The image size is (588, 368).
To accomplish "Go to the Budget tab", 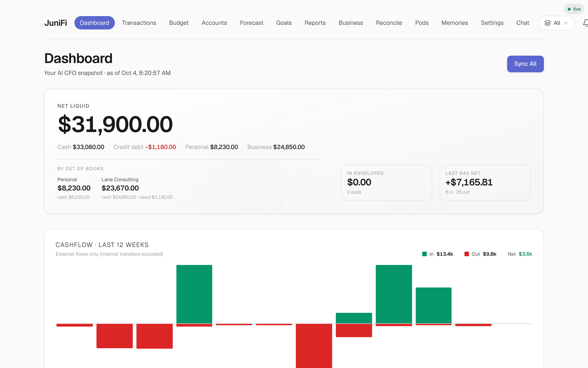I will click(x=179, y=23).
